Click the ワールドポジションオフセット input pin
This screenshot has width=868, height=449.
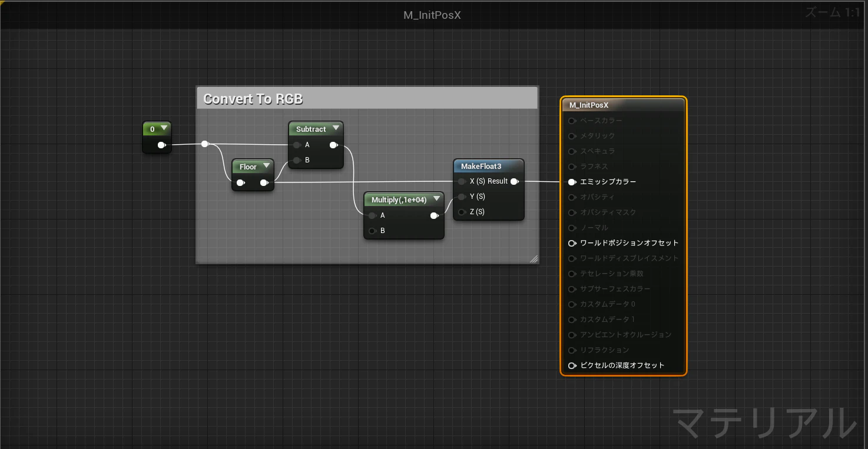(572, 243)
